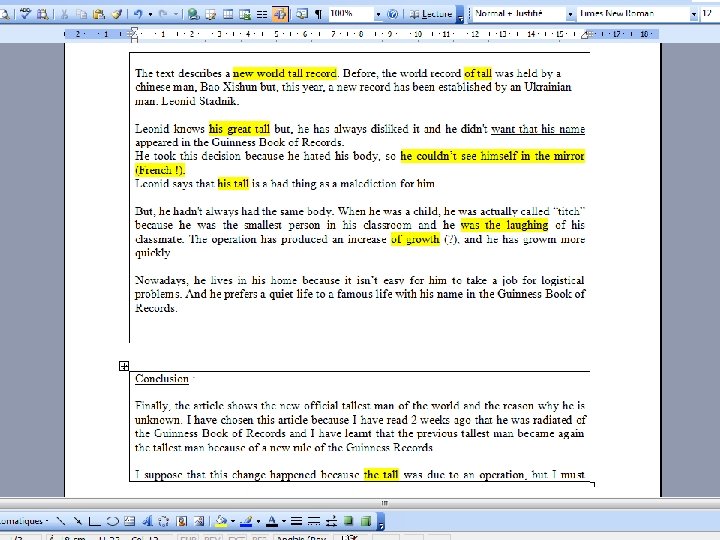Click the Paste clipboard icon
This screenshot has height=540, width=720.
(x=99, y=14)
